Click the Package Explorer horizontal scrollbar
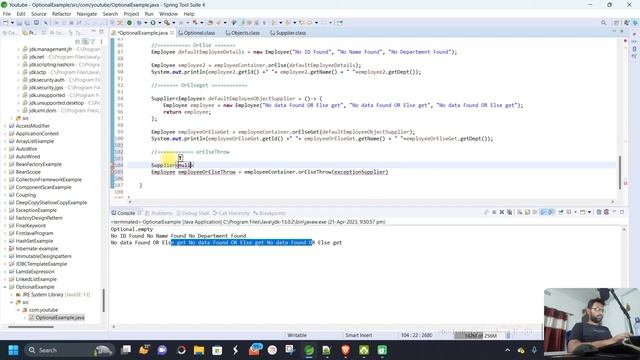Image resolution: width=640 pixels, height=360 pixels. pos(31,327)
